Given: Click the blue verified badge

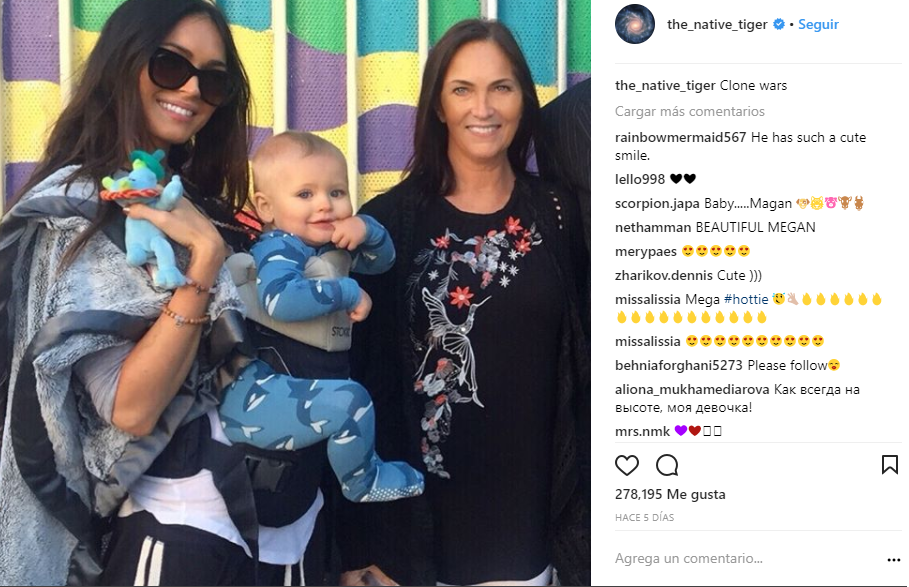Looking at the screenshot, I should click(779, 24).
